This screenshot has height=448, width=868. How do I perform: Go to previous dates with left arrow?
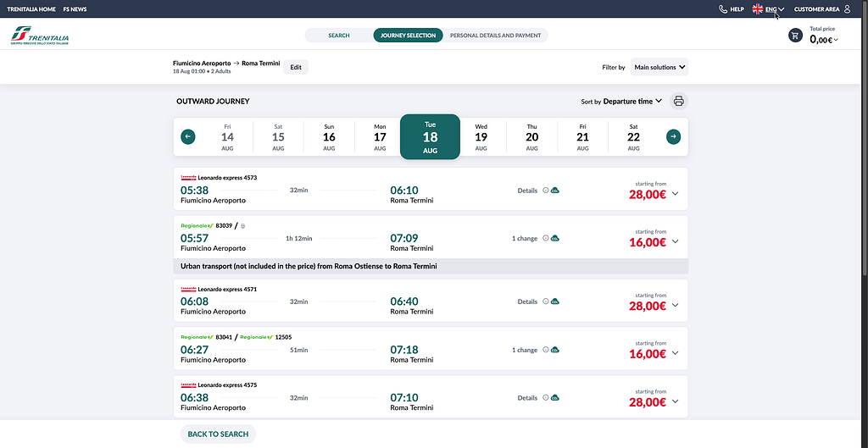187,136
